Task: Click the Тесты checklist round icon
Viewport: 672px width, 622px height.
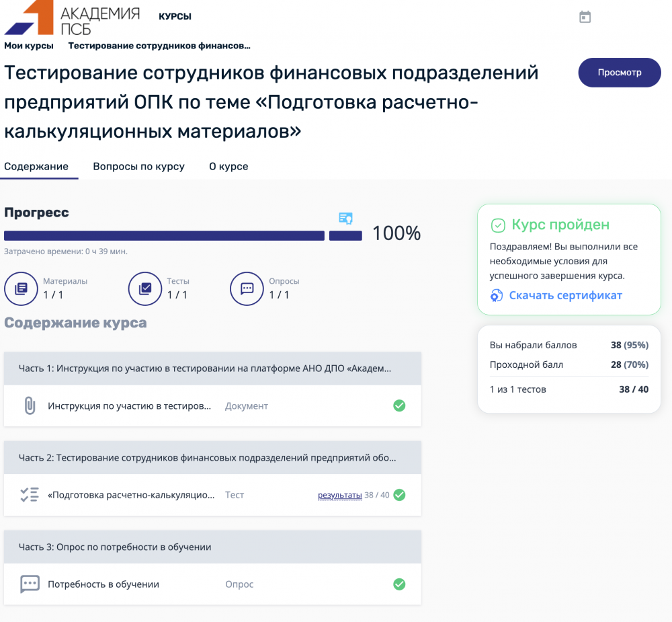Action: click(145, 288)
